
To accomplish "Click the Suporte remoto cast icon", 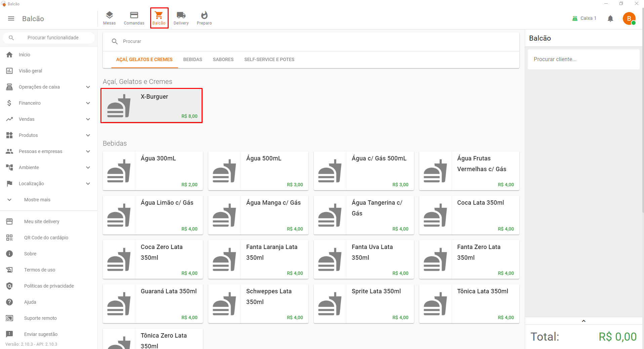I will (9, 318).
